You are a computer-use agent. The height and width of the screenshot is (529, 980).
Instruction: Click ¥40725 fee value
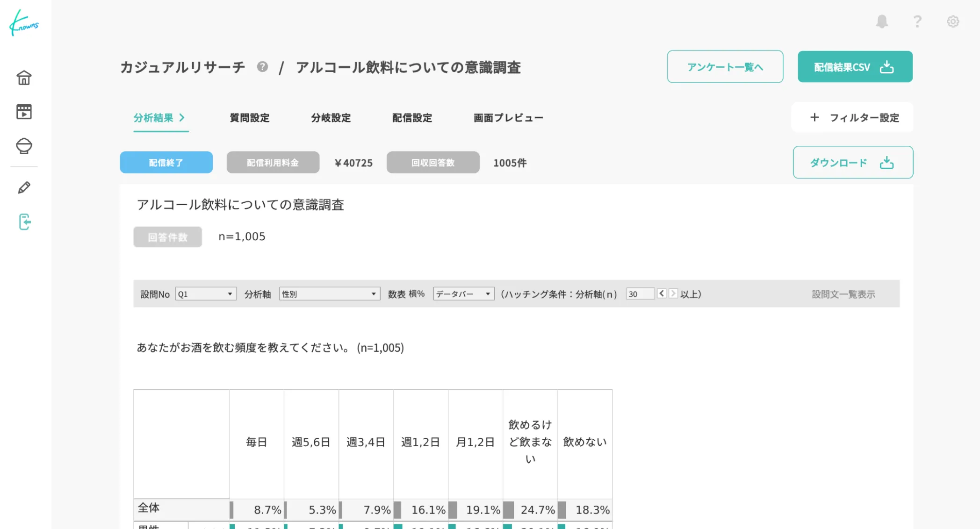tap(354, 163)
